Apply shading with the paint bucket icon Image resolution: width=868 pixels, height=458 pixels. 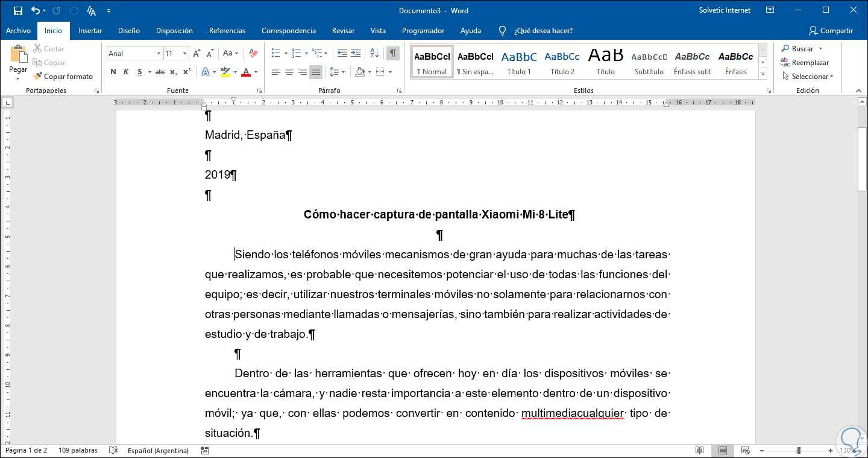click(x=360, y=72)
